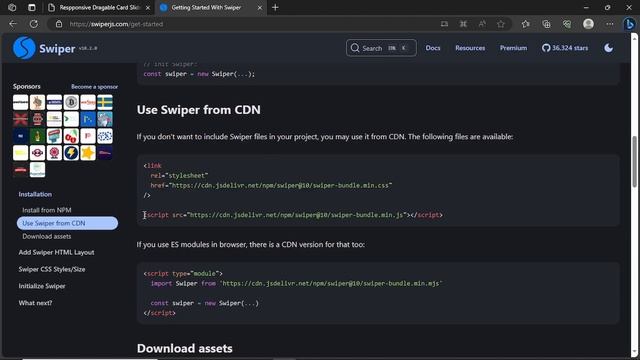Click the Use Swiper from CDN heading
The image size is (640, 360).
(x=198, y=110)
